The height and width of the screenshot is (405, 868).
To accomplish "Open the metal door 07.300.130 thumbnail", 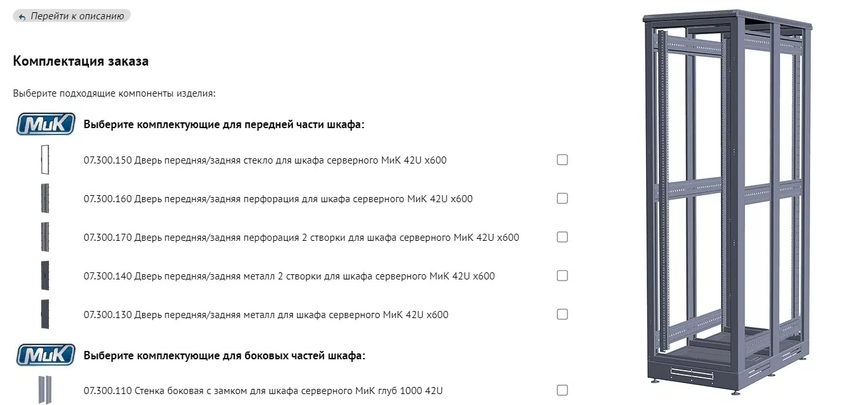I will point(45,314).
